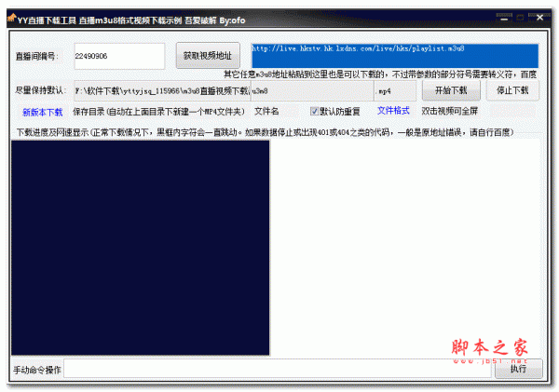Click the m3u8 URL text box

point(395,56)
